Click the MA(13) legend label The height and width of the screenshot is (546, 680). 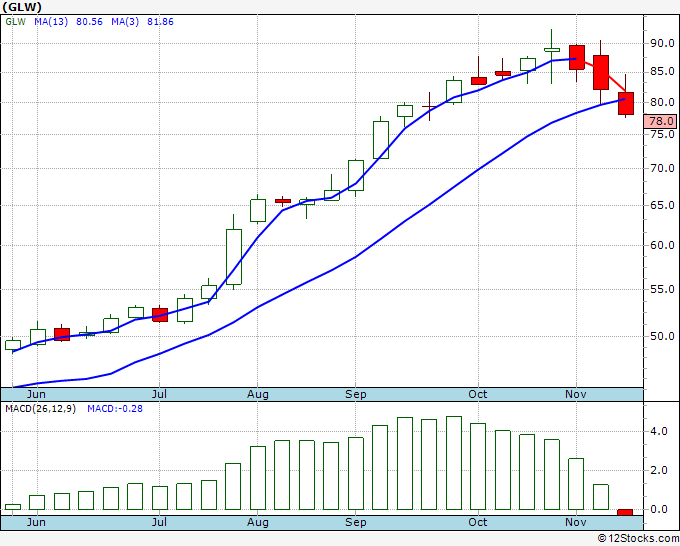[x=51, y=22]
